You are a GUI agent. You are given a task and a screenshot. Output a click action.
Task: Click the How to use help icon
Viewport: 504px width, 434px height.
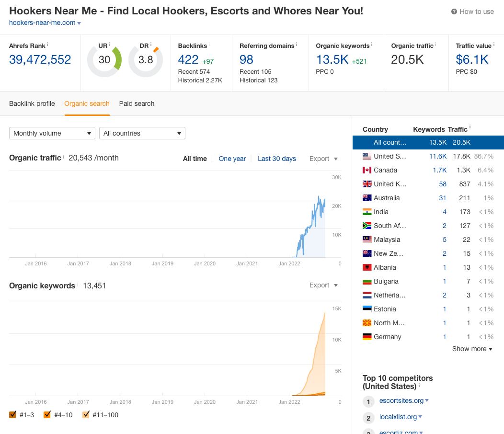click(454, 11)
